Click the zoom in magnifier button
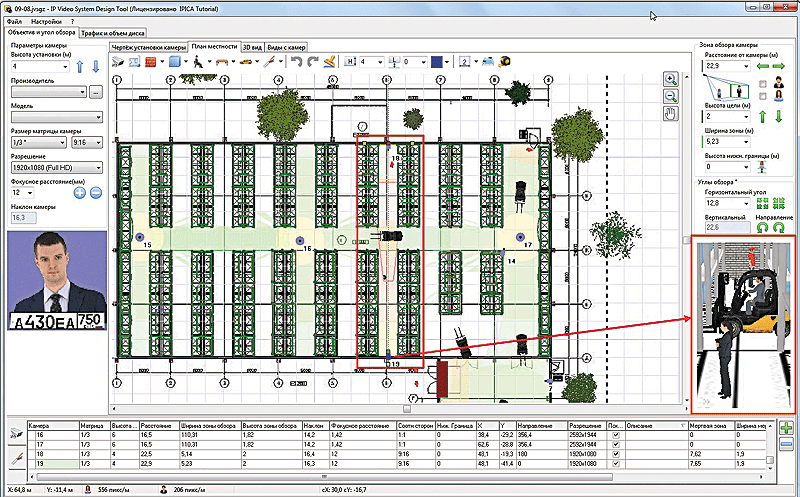The height and width of the screenshot is (497, 800). pyautogui.click(x=670, y=78)
